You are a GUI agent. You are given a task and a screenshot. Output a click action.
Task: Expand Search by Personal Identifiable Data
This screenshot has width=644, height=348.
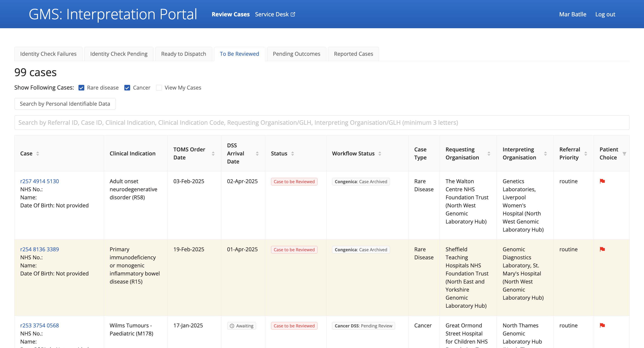click(x=65, y=104)
